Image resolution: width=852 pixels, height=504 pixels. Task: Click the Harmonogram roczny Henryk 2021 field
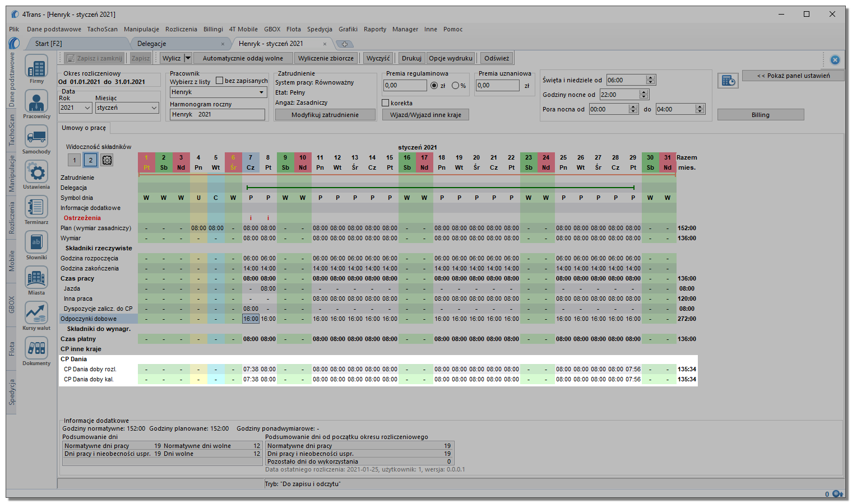pyautogui.click(x=217, y=114)
